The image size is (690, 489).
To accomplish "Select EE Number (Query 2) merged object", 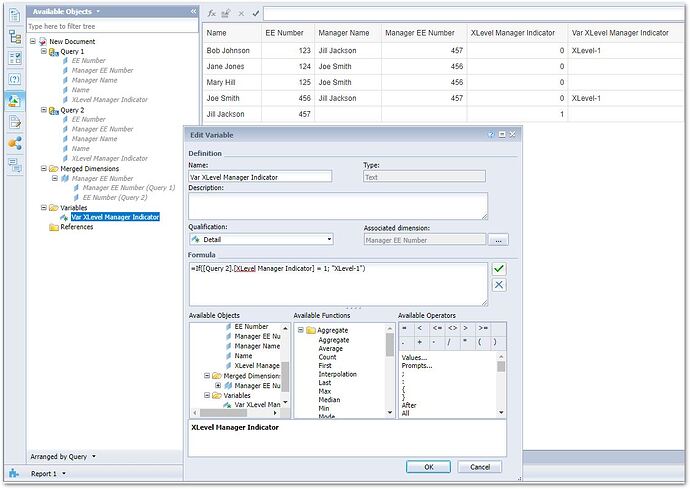I will tap(115, 198).
